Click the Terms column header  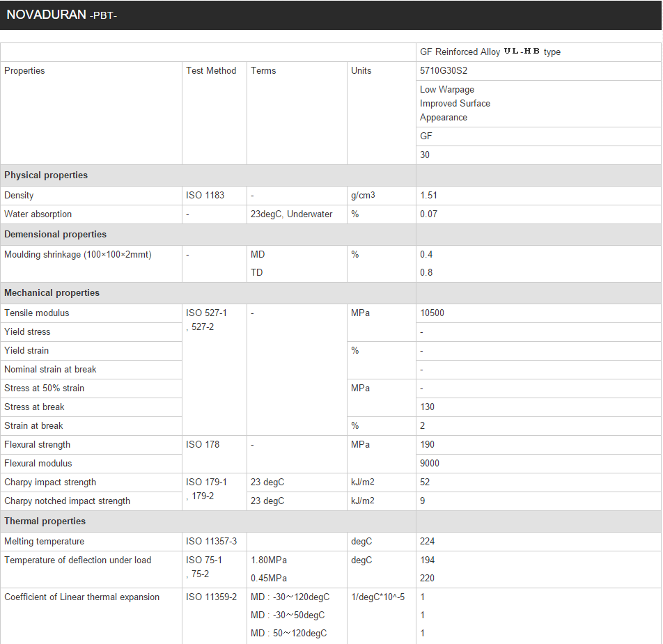coord(263,70)
